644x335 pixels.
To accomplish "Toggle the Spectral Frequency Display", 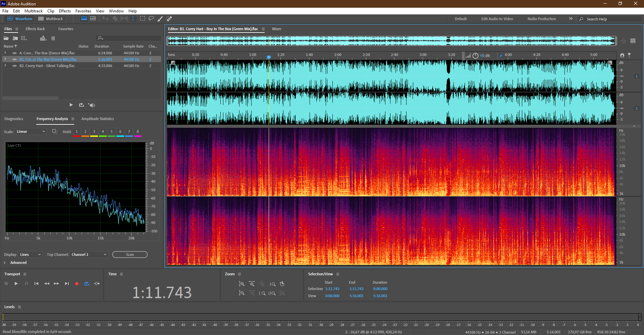I will pos(84,19).
